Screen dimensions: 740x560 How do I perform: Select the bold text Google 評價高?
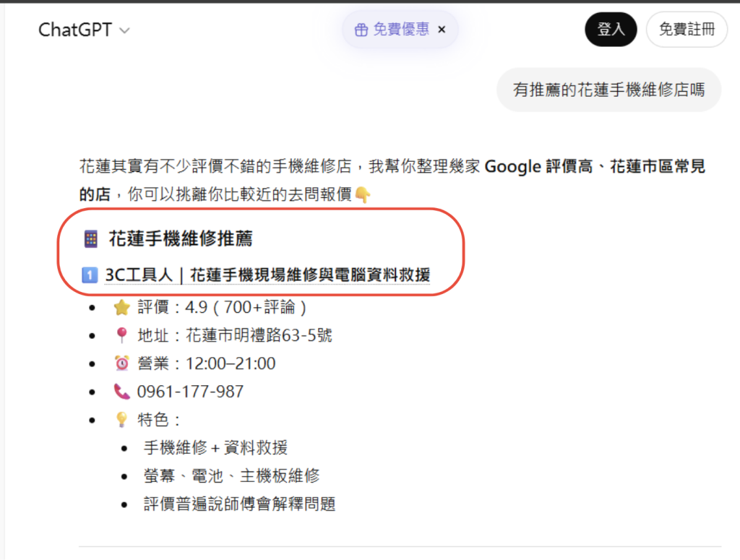click(x=538, y=166)
